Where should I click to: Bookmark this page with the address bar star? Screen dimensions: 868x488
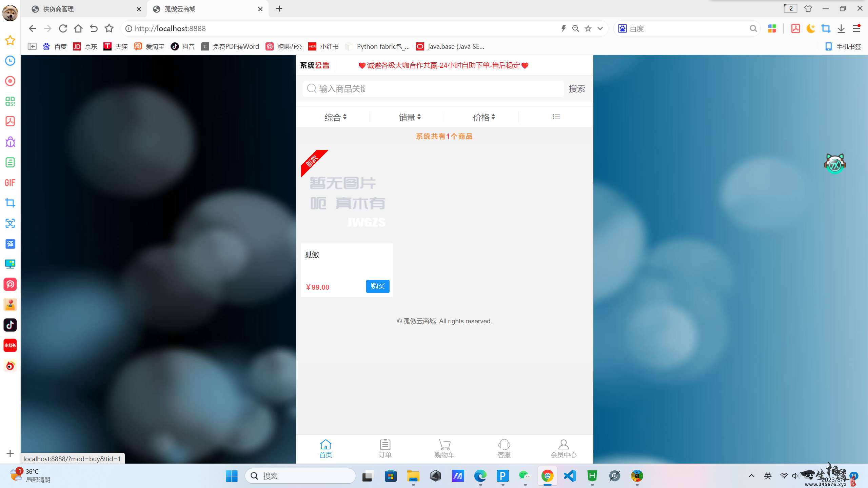point(588,28)
